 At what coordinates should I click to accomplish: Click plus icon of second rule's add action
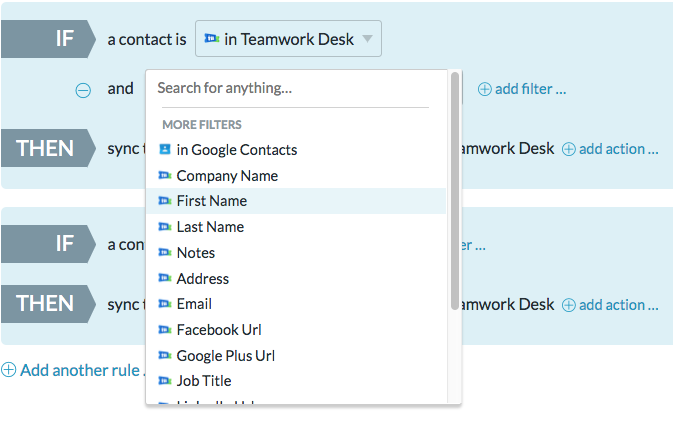[569, 305]
